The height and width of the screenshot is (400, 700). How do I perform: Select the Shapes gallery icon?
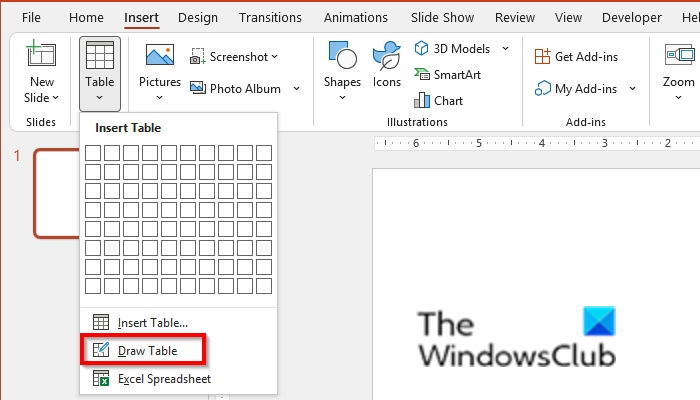pyautogui.click(x=343, y=56)
